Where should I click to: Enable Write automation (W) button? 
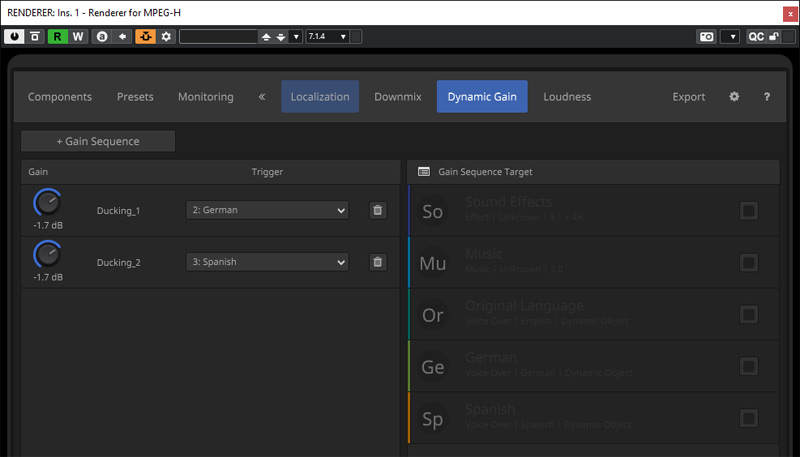[78, 36]
